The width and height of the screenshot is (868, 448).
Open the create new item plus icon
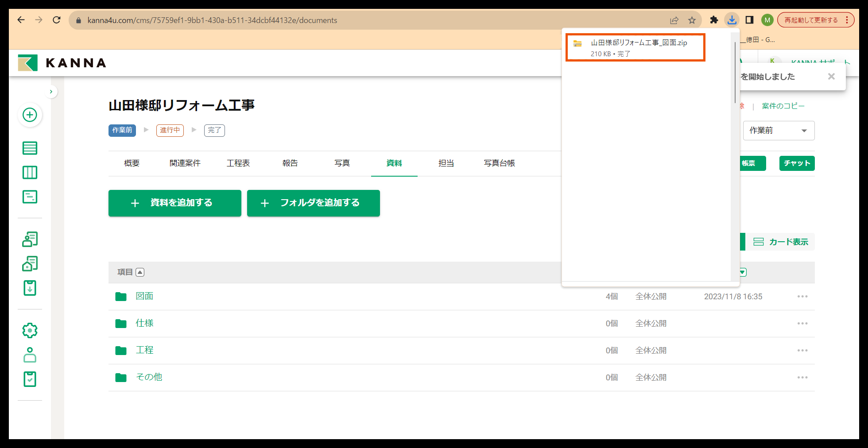coord(30,115)
